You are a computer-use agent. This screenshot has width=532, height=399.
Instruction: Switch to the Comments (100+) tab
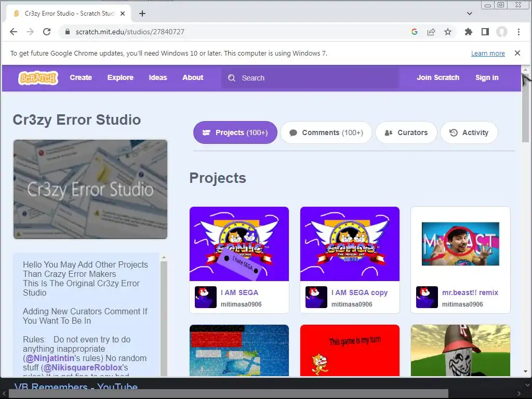click(x=326, y=132)
